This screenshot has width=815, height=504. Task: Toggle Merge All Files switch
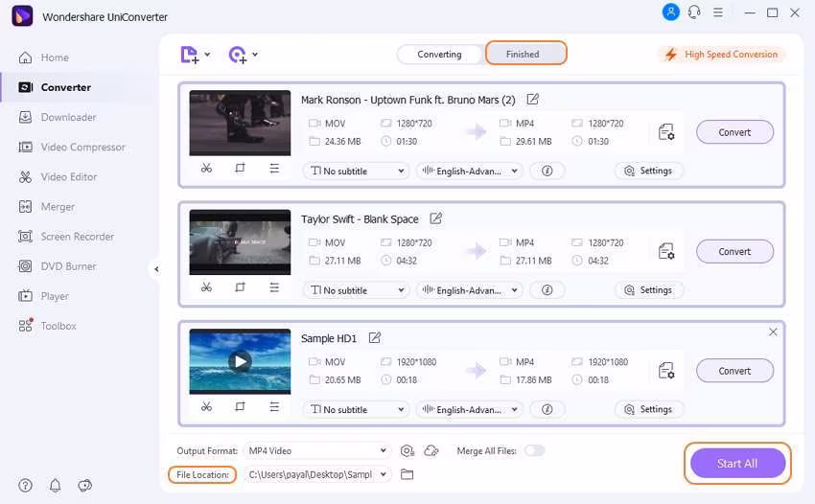(x=534, y=450)
